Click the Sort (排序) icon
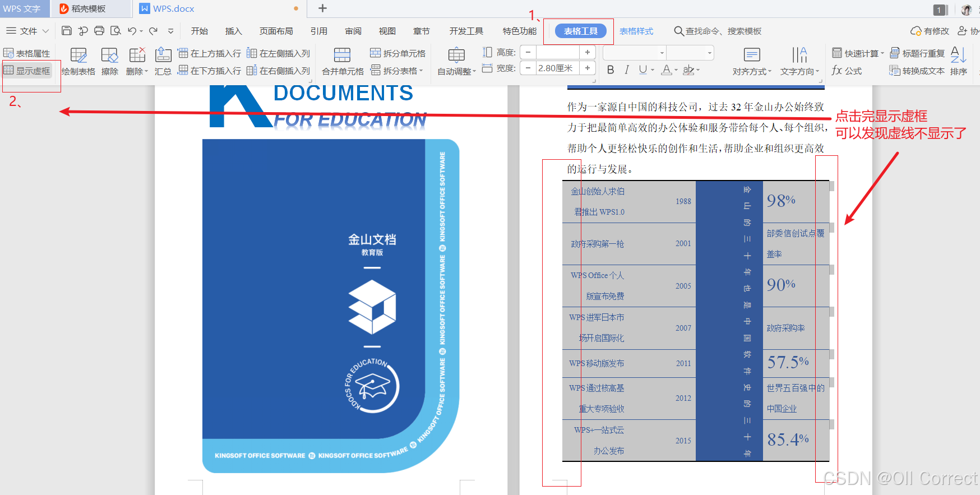980x495 pixels. tap(959, 62)
